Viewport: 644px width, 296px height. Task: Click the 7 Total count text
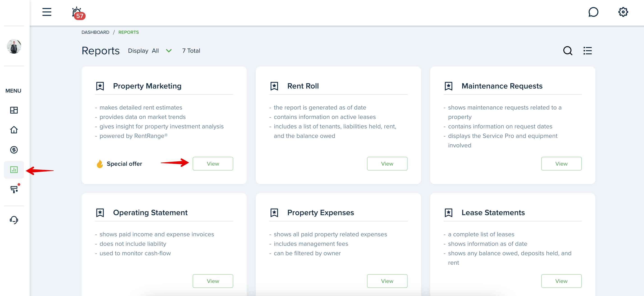191,51
